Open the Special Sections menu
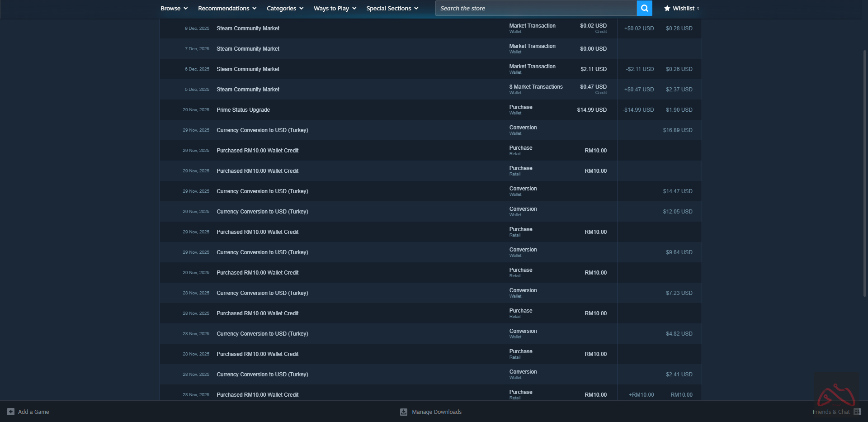868x422 pixels. click(x=392, y=8)
